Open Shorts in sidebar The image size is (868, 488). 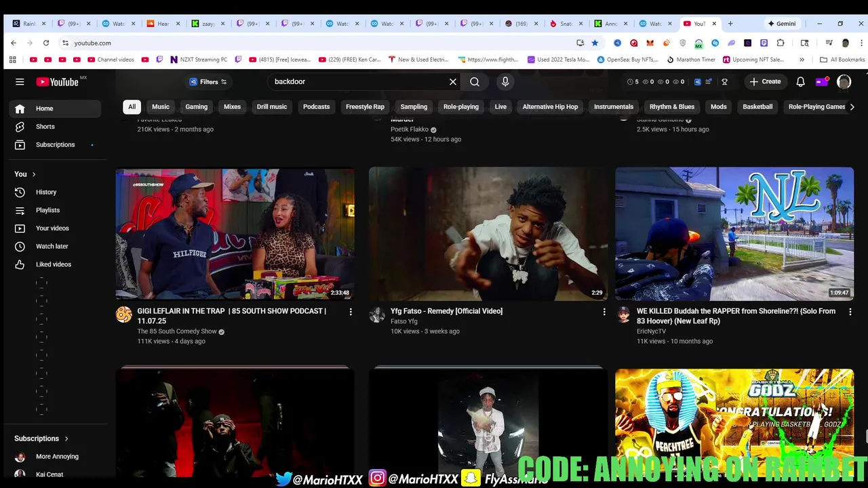coord(56,127)
